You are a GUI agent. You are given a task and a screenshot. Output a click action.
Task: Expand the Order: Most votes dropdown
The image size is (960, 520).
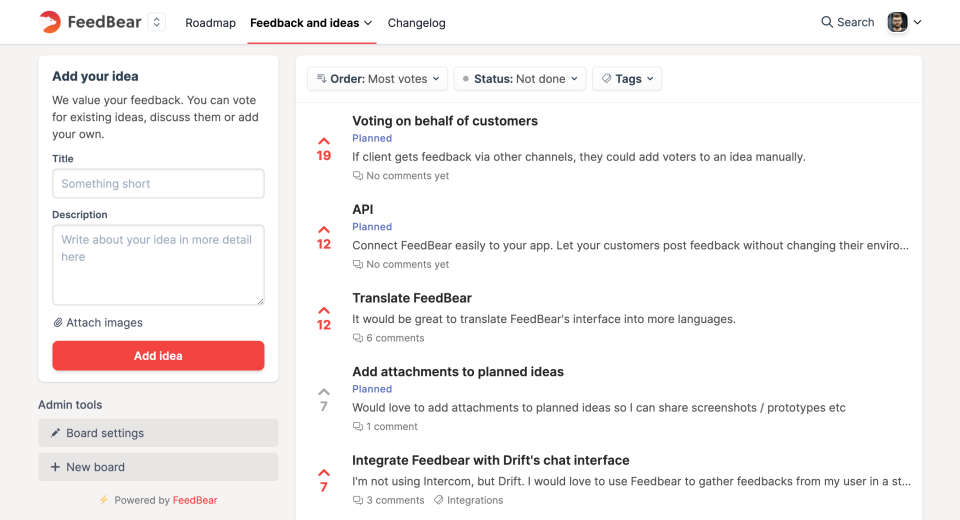coord(377,79)
